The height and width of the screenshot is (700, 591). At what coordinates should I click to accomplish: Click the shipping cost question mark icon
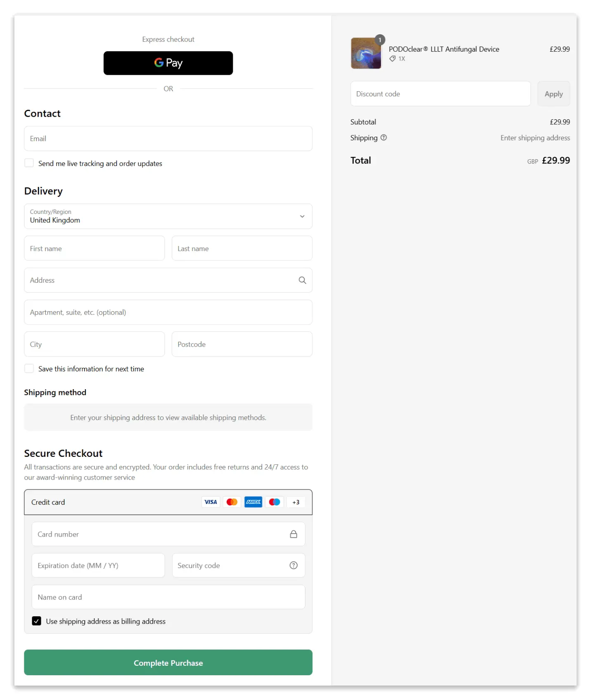pyautogui.click(x=384, y=137)
